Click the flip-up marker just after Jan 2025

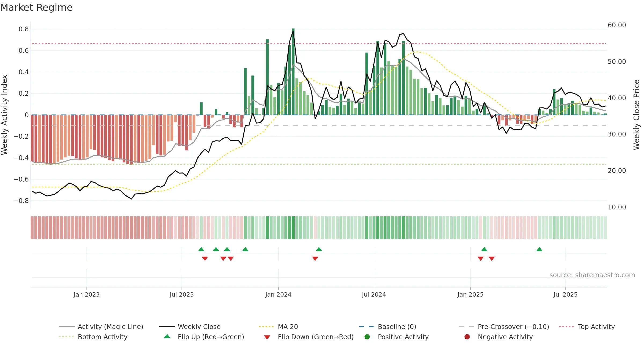484,249
